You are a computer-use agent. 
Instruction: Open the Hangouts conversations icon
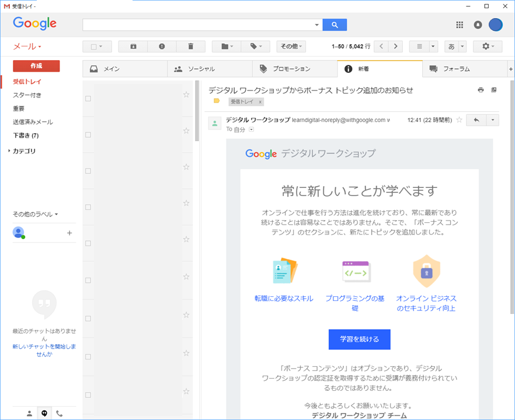(44, 414)
